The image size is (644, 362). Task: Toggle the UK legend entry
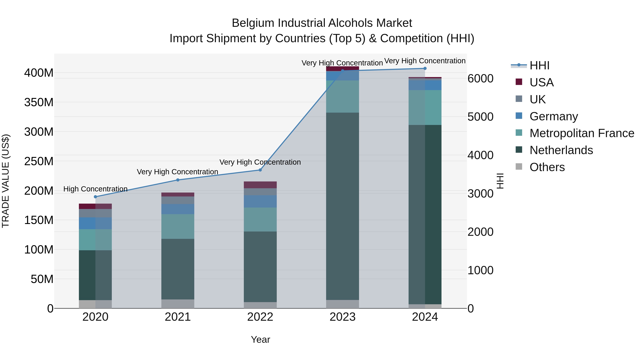pyautogui.click(x=531, y=99)
